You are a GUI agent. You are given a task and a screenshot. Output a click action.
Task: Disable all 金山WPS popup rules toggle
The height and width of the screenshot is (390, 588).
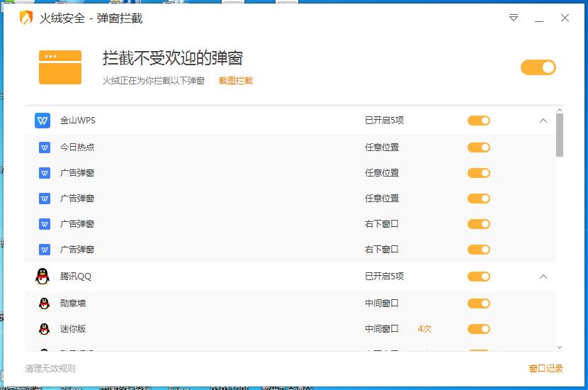[x=479, y=121]
